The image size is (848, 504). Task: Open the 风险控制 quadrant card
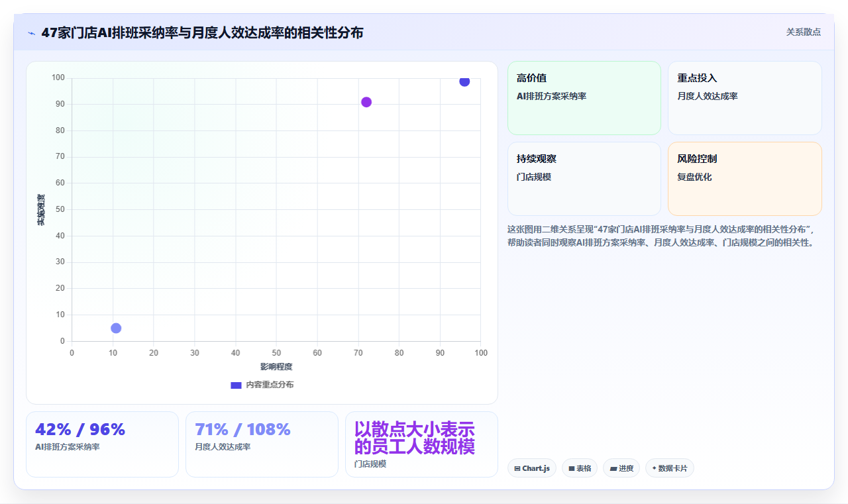click(x=745, y=179)
